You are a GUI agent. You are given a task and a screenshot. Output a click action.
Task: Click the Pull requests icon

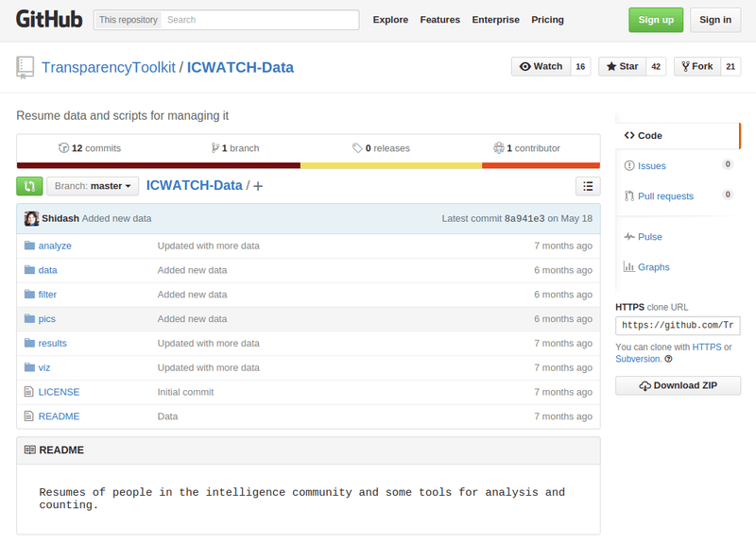(629, 196)
